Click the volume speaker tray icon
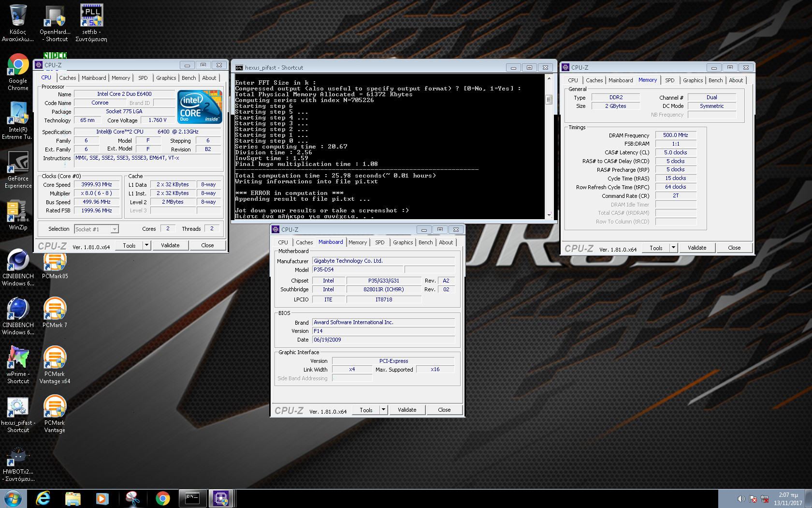This screenshot has height=508, width=812. click(741, 499)
